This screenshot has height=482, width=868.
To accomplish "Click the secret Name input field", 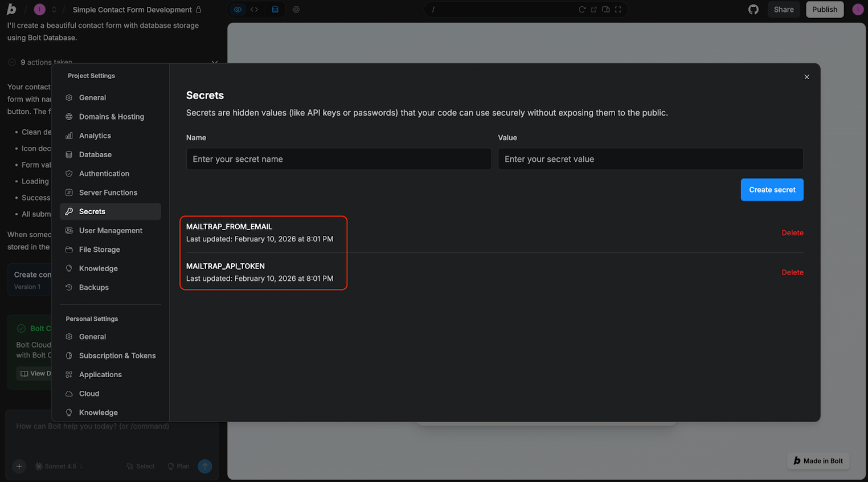I will click(x=338, y=159).
